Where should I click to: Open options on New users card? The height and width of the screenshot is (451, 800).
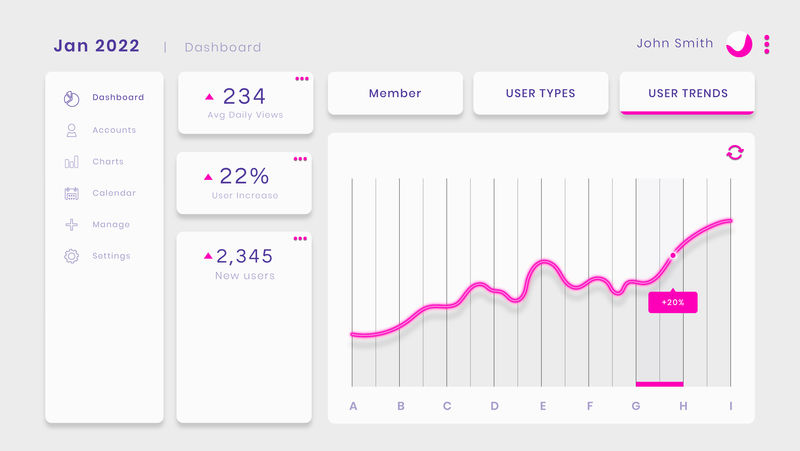(301, 239)
